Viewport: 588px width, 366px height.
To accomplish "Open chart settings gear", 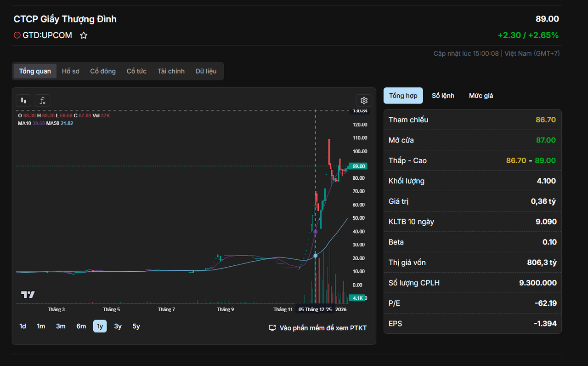I will [364, 101].
